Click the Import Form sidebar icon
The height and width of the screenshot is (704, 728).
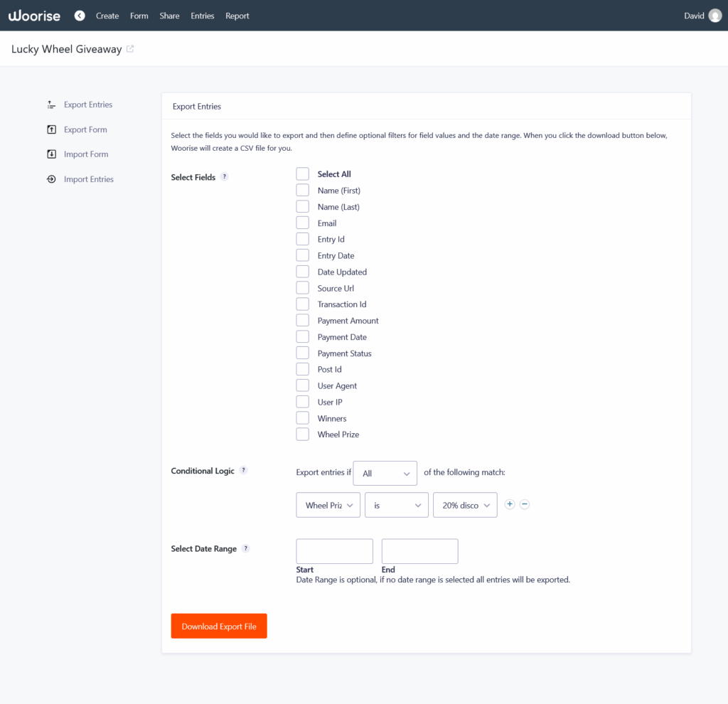coord(51,154)
